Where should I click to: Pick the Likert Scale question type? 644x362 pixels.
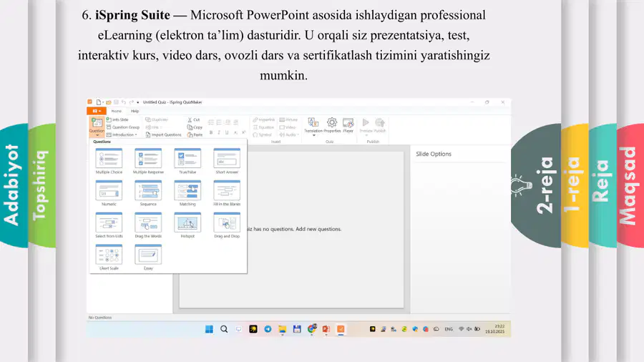[x=109, y=257]
